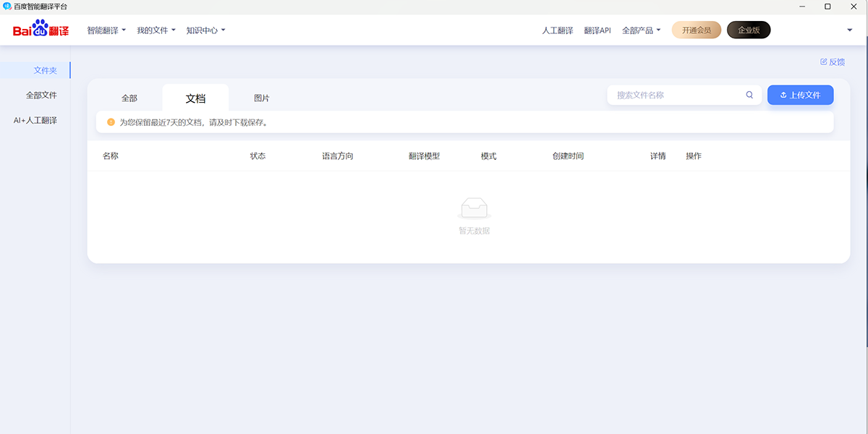Click the app icon in the title bar

point(7,7)
